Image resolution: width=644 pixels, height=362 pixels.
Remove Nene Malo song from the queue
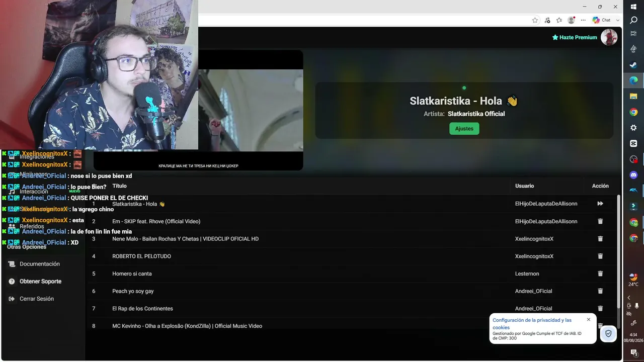(x=600, y=239)
